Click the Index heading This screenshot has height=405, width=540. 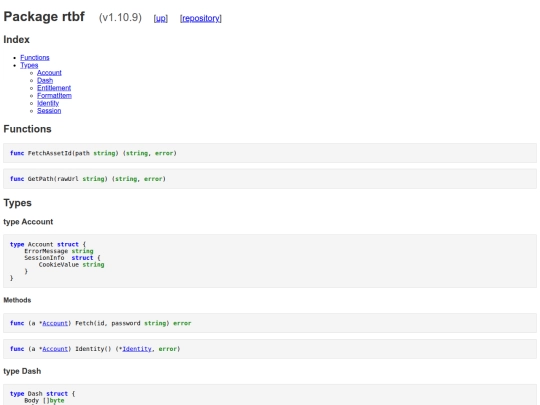coord(17,40)
